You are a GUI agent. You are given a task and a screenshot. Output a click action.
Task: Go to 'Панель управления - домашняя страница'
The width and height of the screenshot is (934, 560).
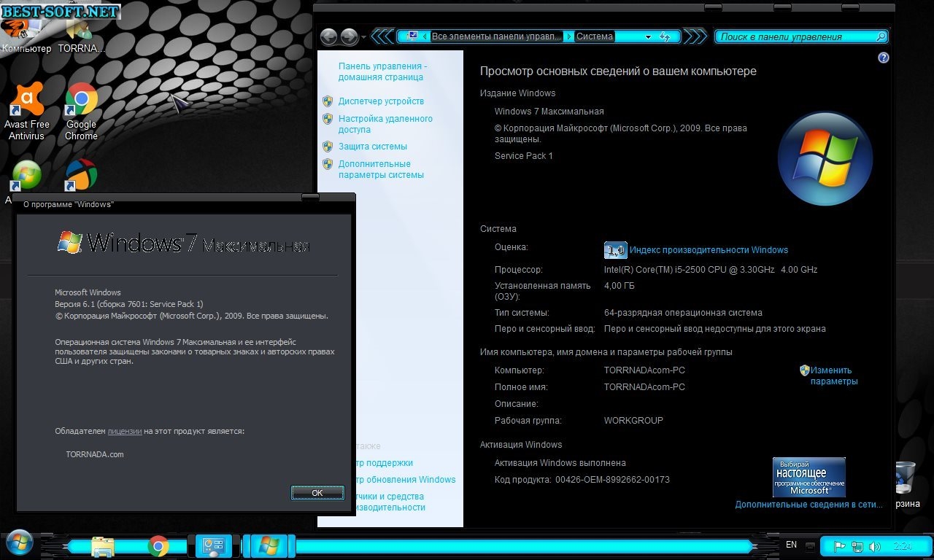[x=382, y=71]
